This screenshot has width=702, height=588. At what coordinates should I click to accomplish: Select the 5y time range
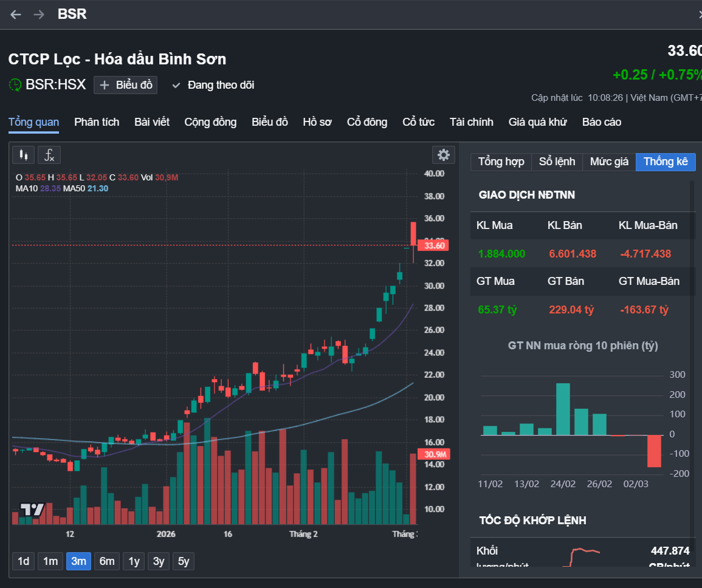point(184,561)
